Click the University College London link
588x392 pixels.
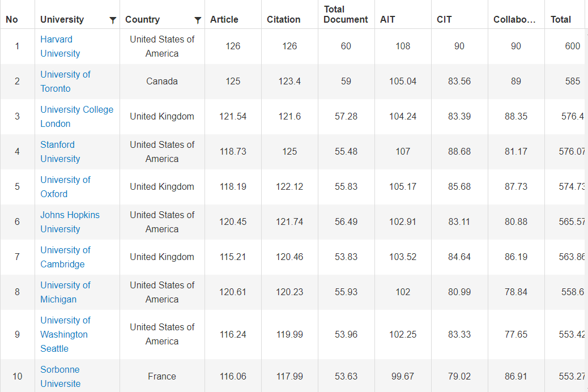(x=76, y=117)
